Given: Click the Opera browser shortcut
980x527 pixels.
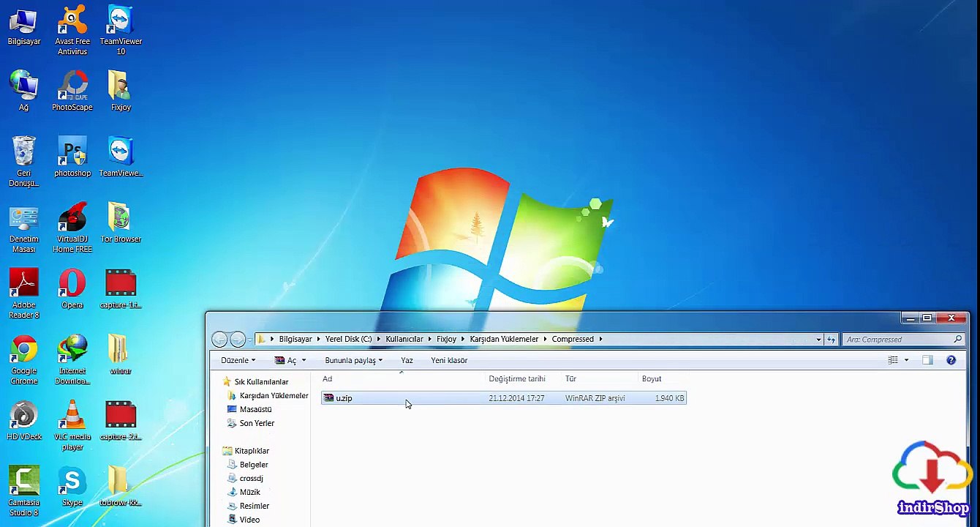Looking at the screenshot, I should click(x=72, y=289).
